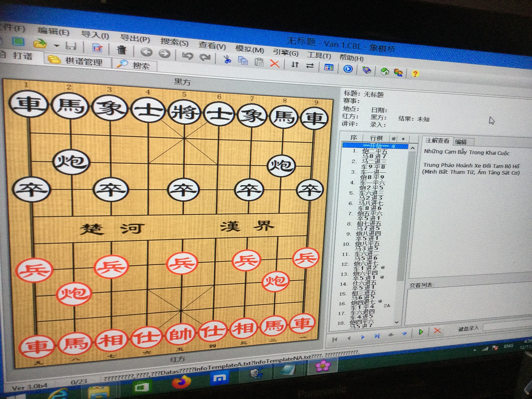Click the flip board vertically arrows icon
Image resolution: width=532 pixels, height=399 pixels.
coord(295,64)
